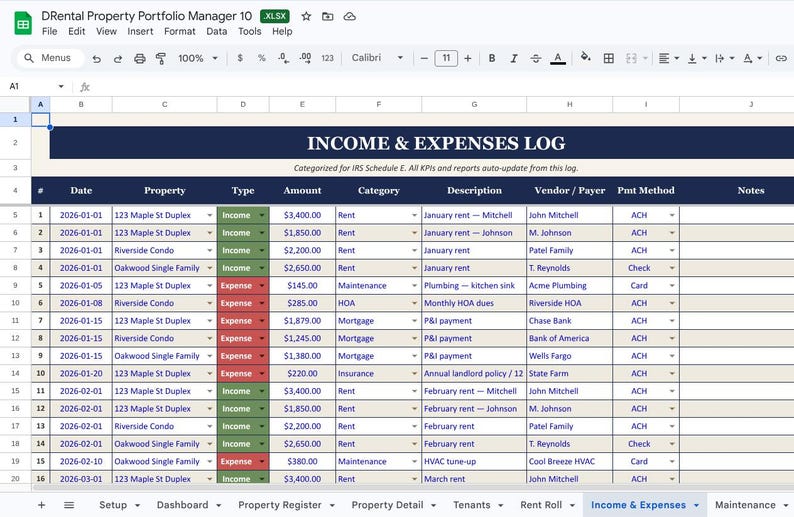
Task: Open the zoom 100% dropdown
Action: [x=197, y=58]
